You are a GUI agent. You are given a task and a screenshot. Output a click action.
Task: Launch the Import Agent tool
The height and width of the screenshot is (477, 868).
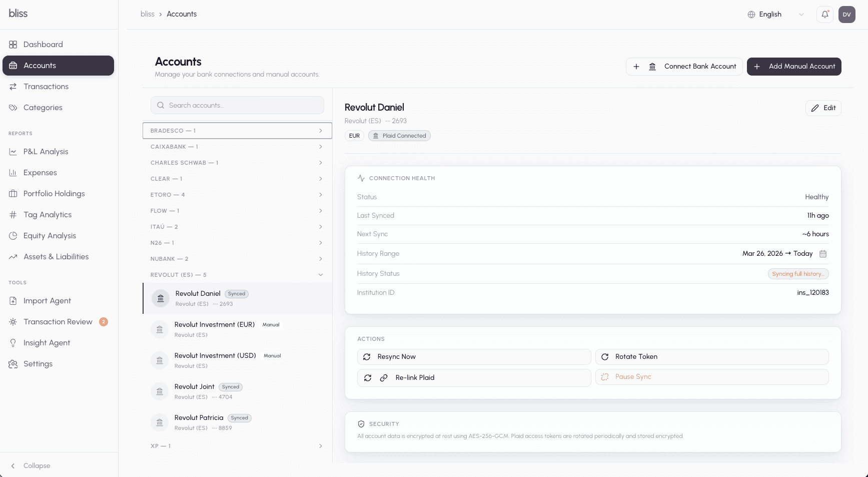47,300
